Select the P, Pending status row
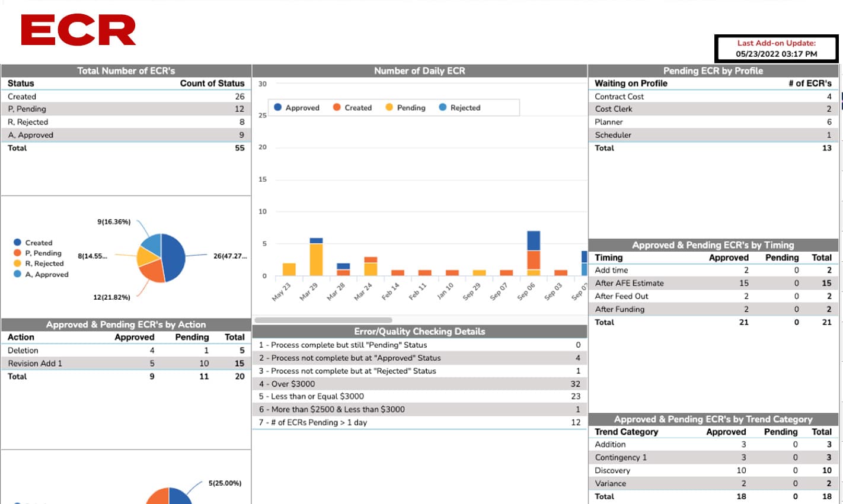The image size is (843, 504). point(126,109)
